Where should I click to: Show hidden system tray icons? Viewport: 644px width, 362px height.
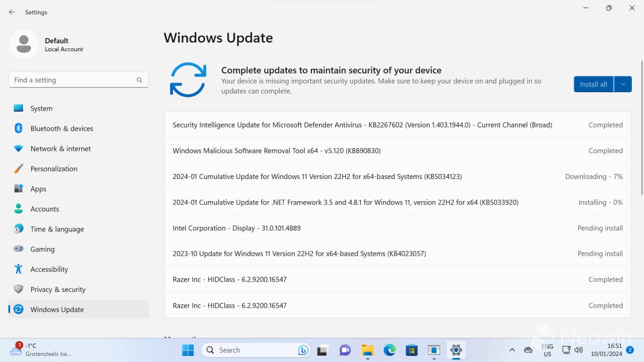pos(512,350)
